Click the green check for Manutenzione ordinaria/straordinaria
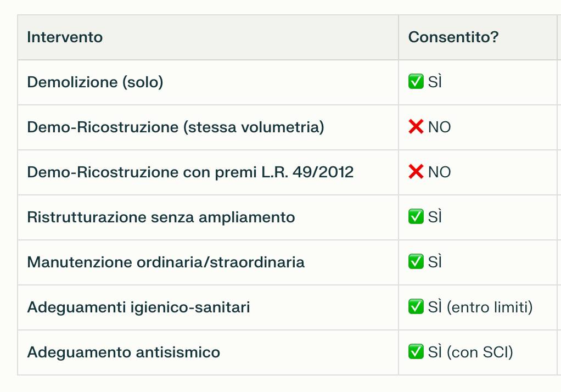The height and width of the screenshot is (392, 561). (x=416, y=262)
